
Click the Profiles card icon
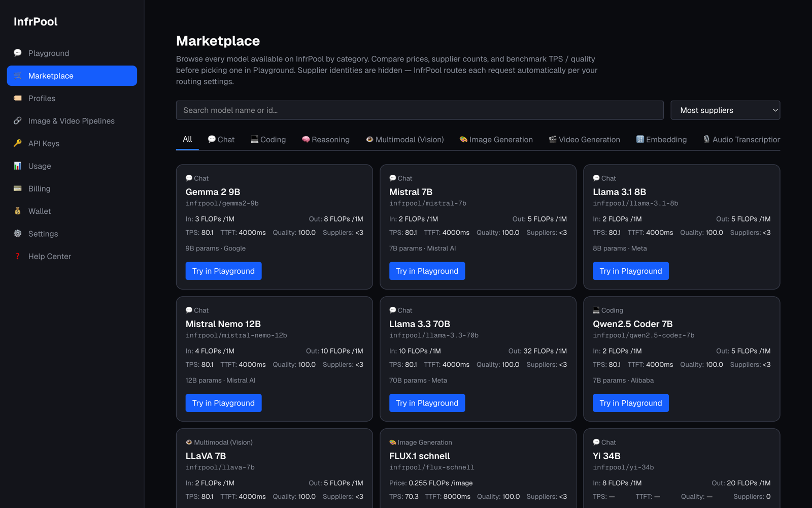[18, 98]
